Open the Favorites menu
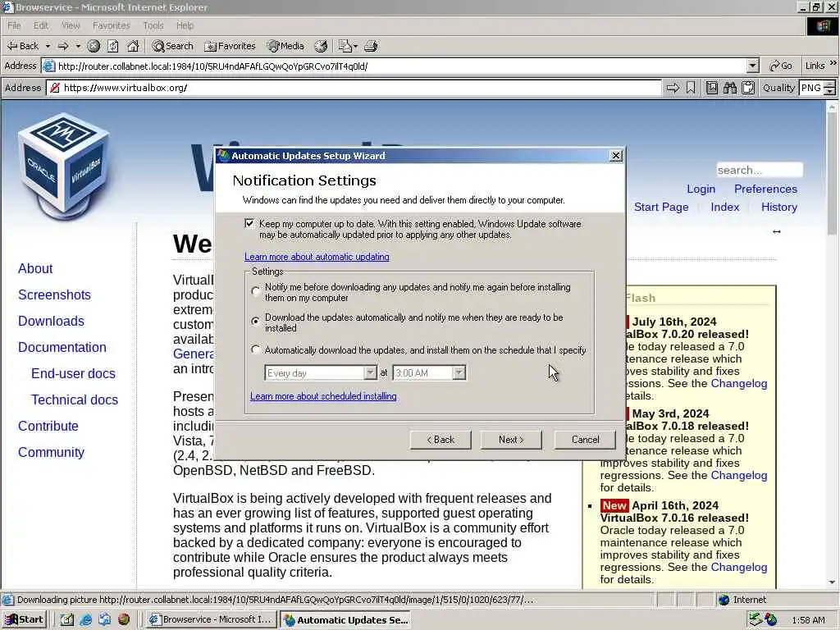 click(111, 25)
